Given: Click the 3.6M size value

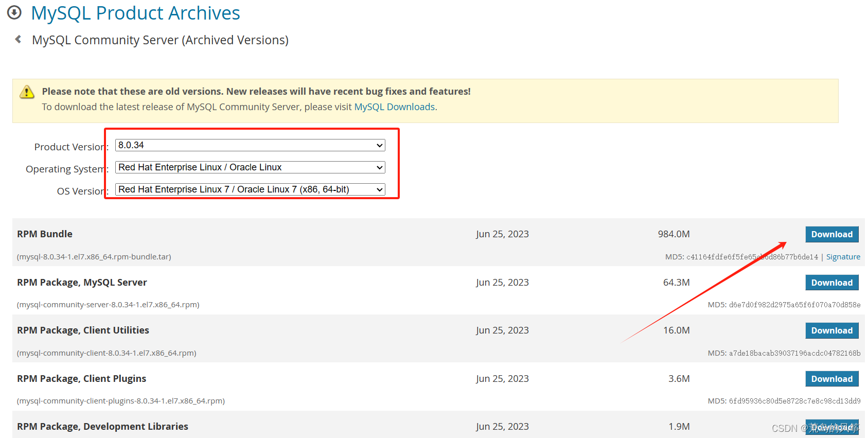Looking at the screenshot, I should (x=679, y=378).
